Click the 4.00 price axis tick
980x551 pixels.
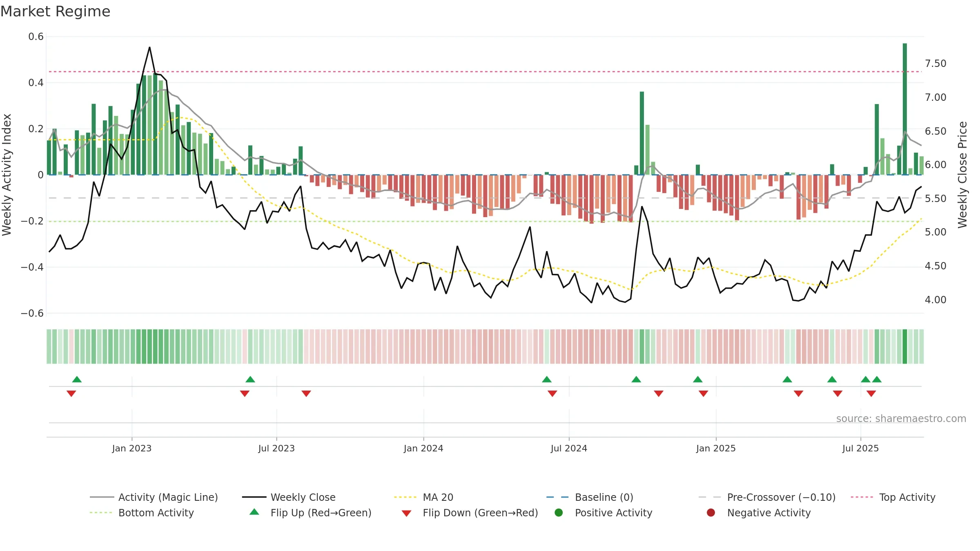(935, 300)
